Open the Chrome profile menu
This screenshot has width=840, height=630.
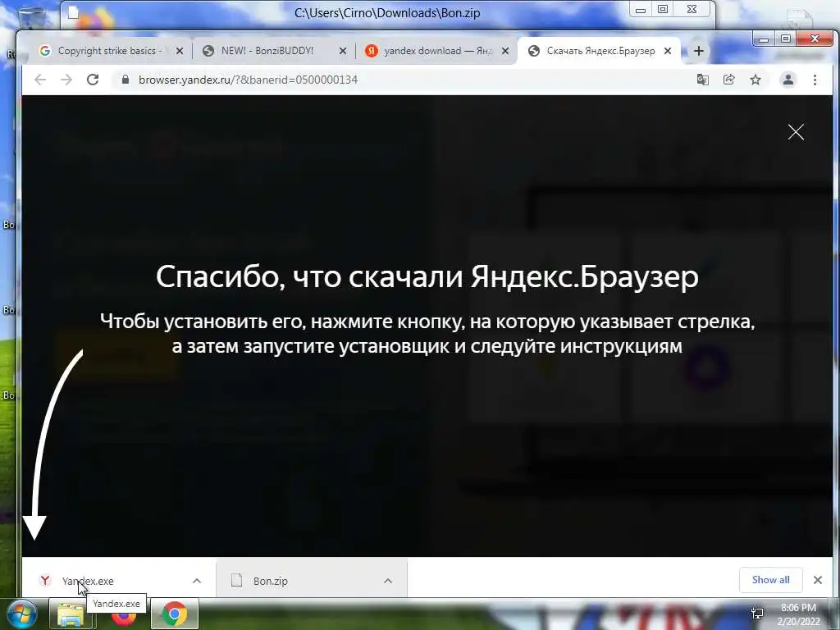pyautogui.click(x=788, y=80)
